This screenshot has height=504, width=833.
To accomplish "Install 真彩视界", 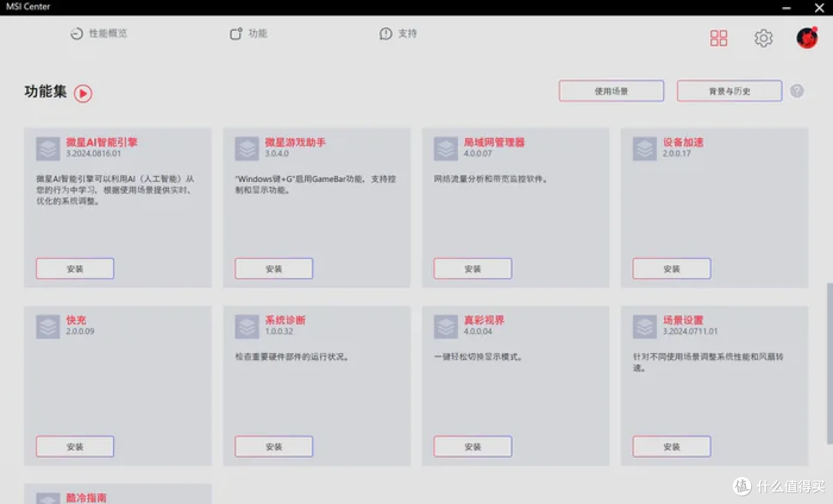I will tap(472, 446).
